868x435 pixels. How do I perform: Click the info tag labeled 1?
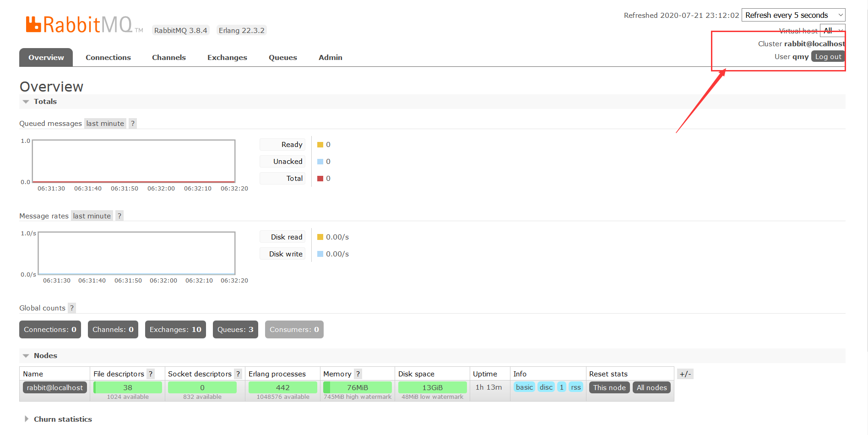562,387
